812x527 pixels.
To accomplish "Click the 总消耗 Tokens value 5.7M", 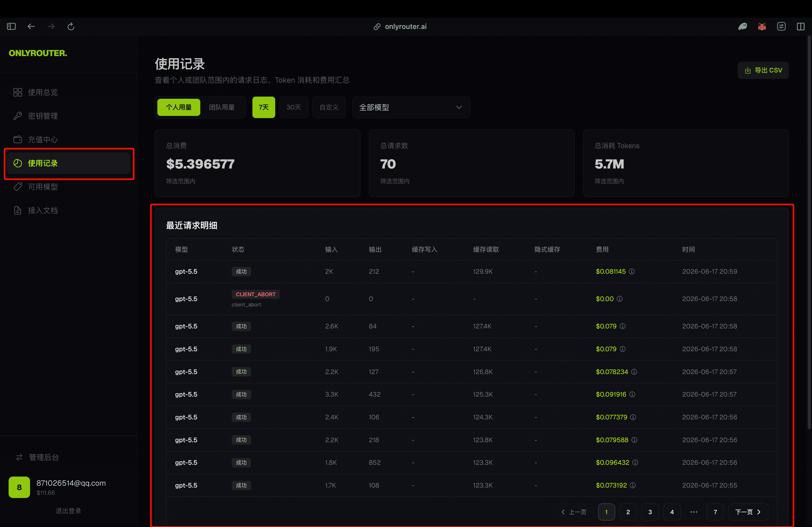I will click(609, 164).
